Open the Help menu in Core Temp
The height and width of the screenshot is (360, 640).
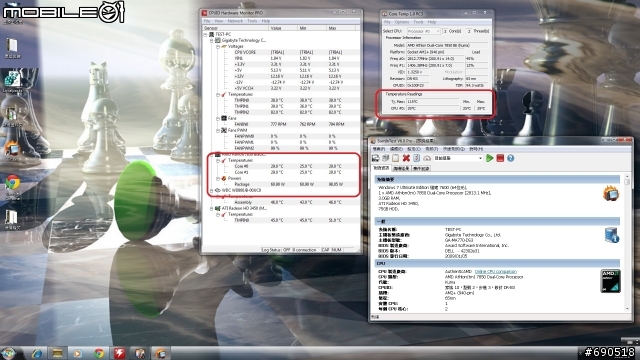[x=432, y=22]
